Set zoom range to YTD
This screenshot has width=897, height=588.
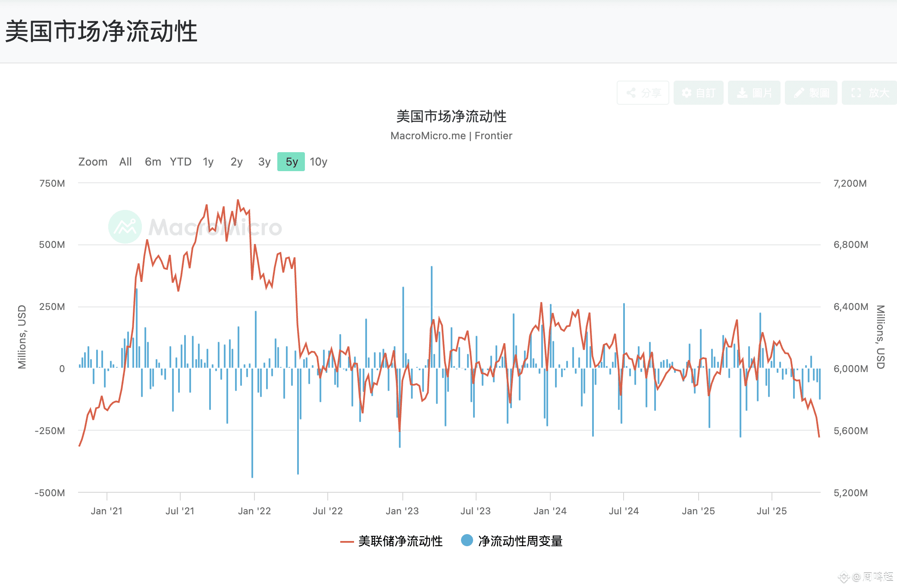click(x=180, y=162)
